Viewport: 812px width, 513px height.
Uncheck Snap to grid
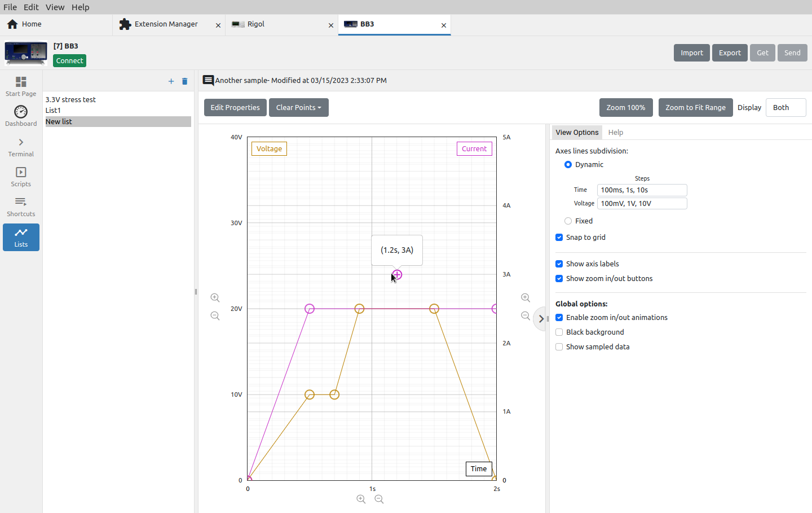tap(559, 237)
